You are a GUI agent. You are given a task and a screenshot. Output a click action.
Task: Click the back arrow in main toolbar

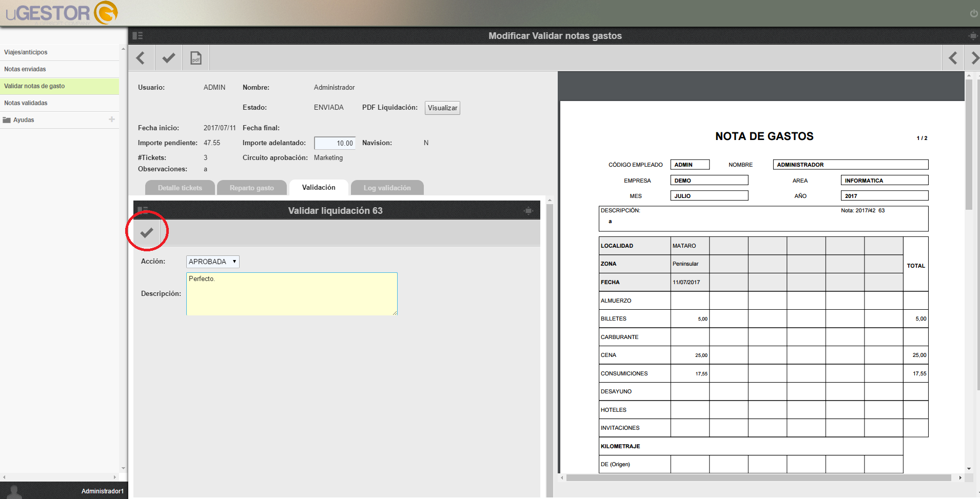[141, 58]
